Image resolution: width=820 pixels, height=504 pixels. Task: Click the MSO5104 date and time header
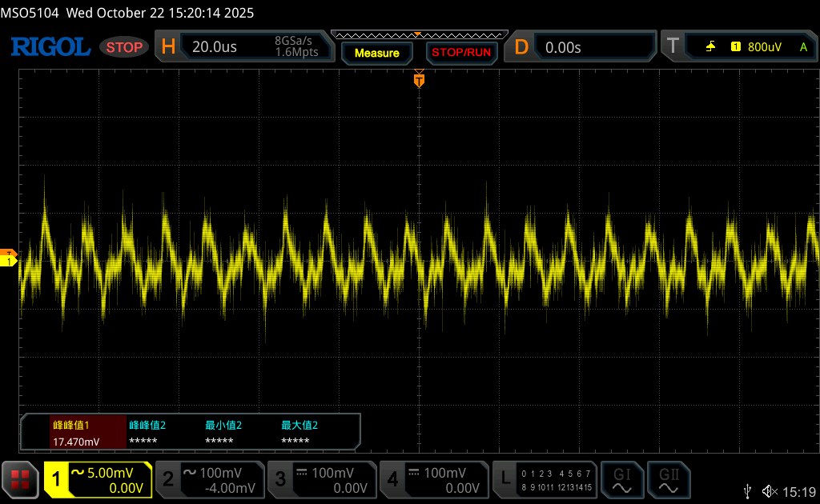click(x=127, y=13)
